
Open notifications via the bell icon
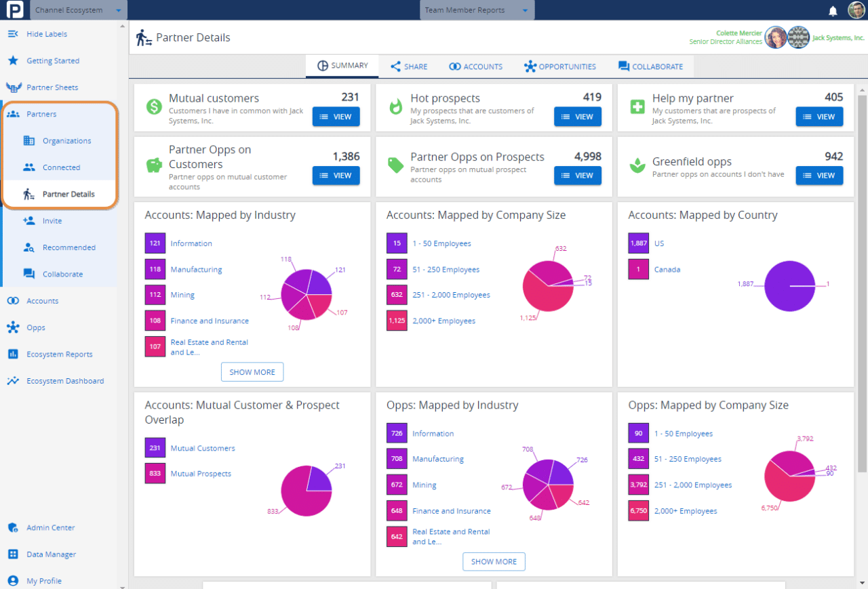[x=832, y=9]
